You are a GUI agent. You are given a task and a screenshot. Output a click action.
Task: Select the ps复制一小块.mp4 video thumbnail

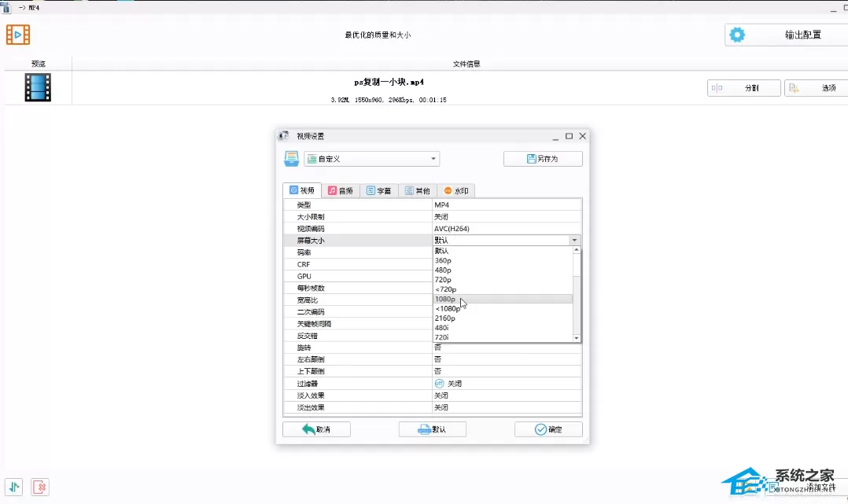[x=38, y=87]
